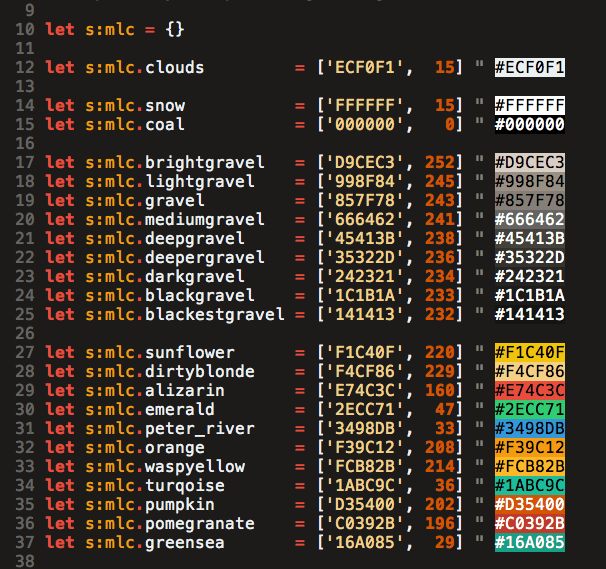
Task: Click the #FCB82B waspyellow swatch
Action: (529, 466)
